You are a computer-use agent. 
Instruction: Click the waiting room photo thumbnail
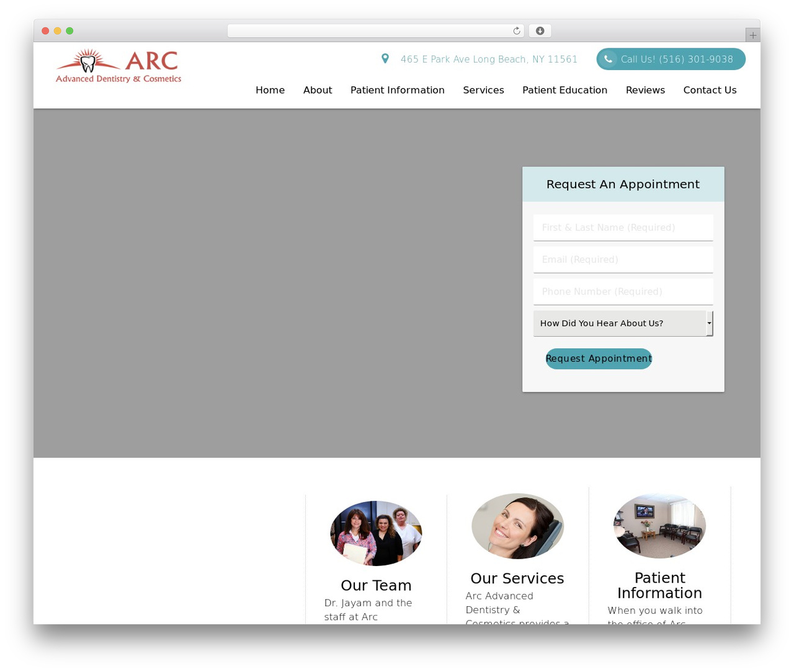point(659,526)
